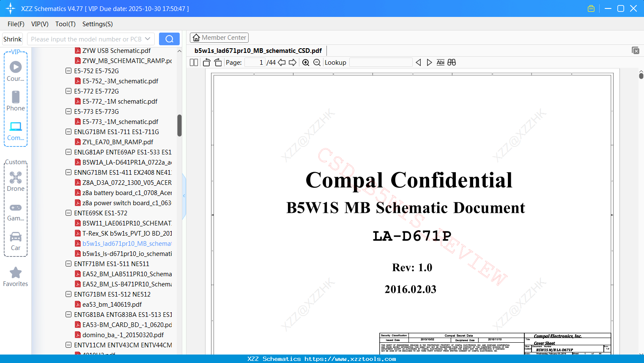The width and height of the screenshot is (644, 363).
Task: Open Member Center
Action: [x=219, y=38]
